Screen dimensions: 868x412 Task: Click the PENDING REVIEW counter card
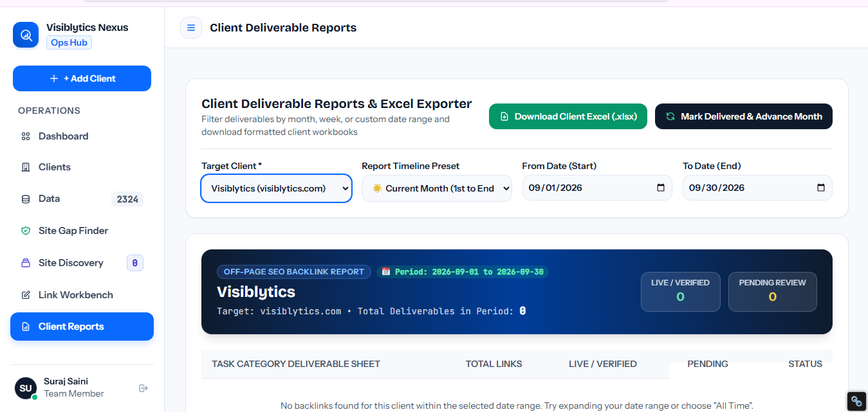773,292
